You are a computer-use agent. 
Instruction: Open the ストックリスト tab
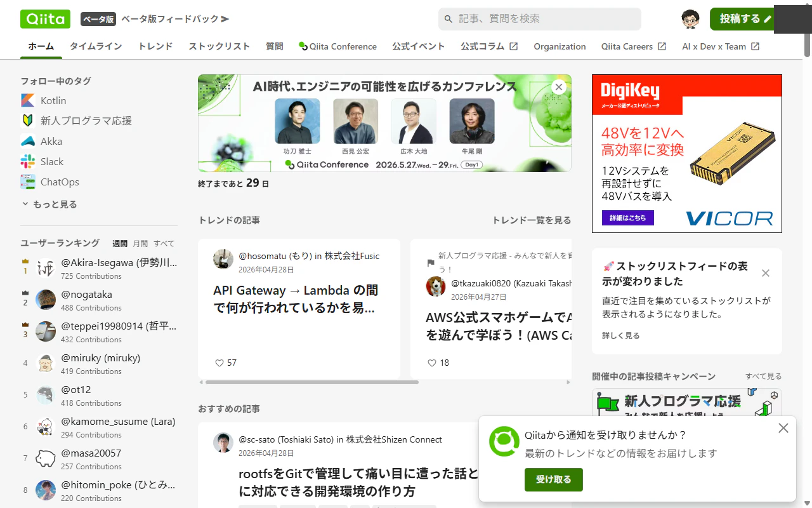click(x=219, y=46)
